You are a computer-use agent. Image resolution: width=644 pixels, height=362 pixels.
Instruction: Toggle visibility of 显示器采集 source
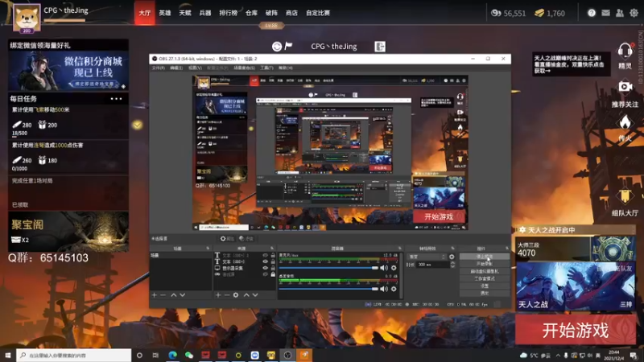point(265,268)
